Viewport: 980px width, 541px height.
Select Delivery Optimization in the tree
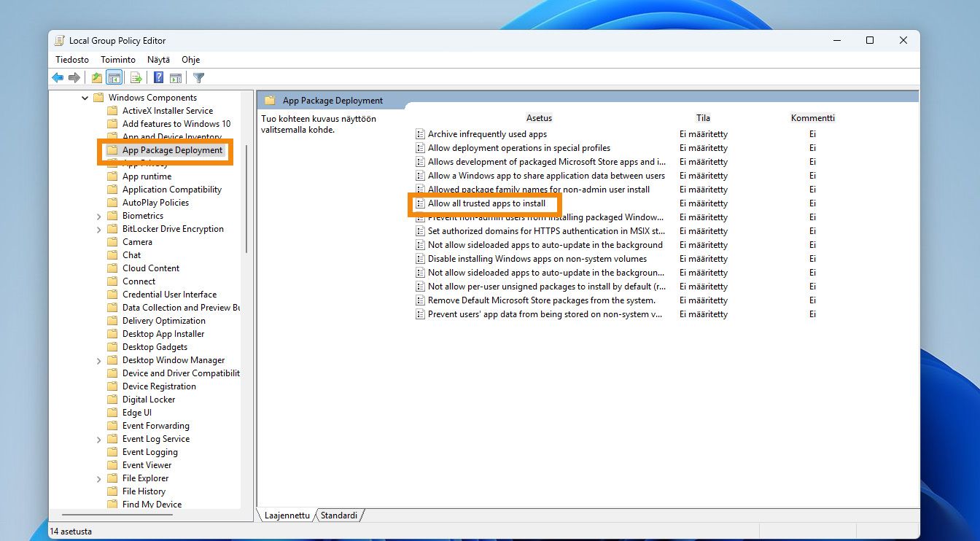[x=164, y=321]
